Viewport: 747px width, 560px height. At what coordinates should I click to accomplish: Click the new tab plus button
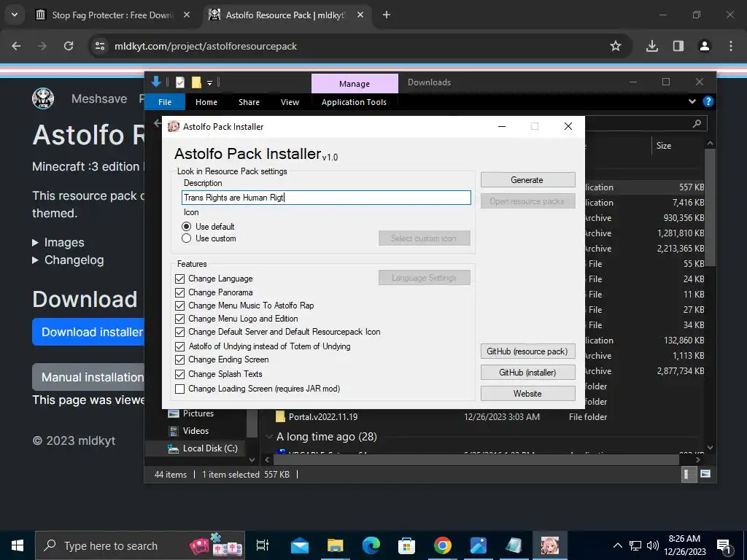click(x=387, y=15)
